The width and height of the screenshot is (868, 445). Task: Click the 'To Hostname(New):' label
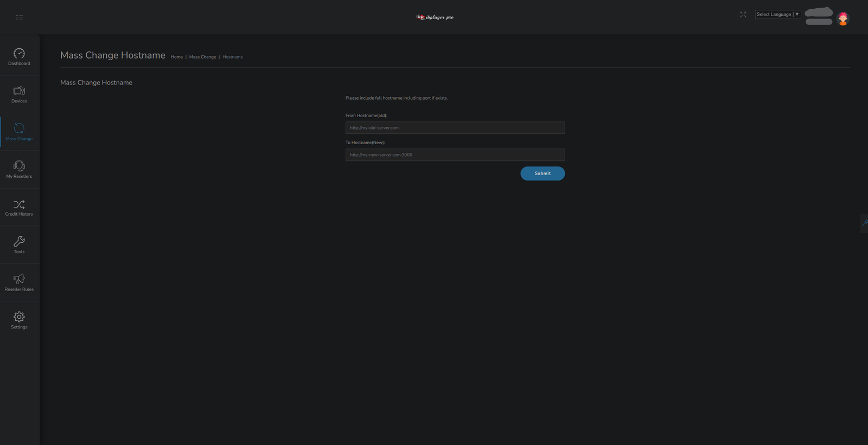tap(365, 143)
